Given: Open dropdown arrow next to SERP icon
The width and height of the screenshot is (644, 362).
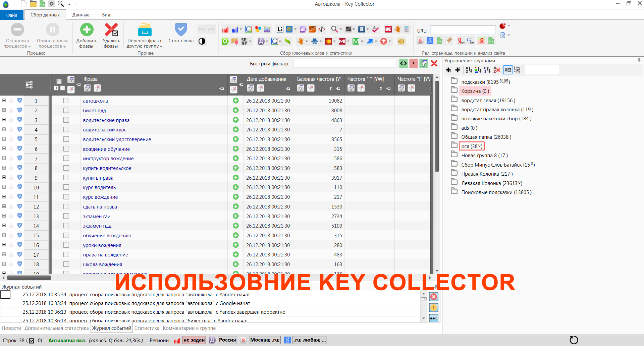Looking at the screenshot, I should (x=250, y=41).
